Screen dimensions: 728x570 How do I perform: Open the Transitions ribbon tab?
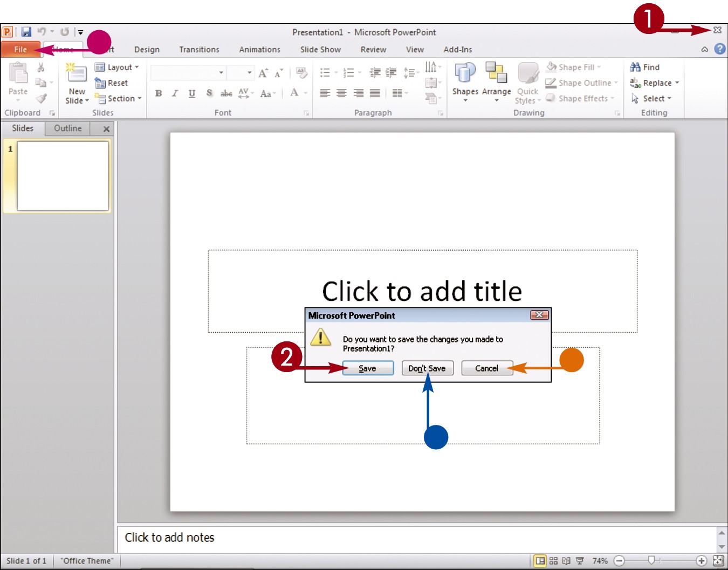point(199,50)
